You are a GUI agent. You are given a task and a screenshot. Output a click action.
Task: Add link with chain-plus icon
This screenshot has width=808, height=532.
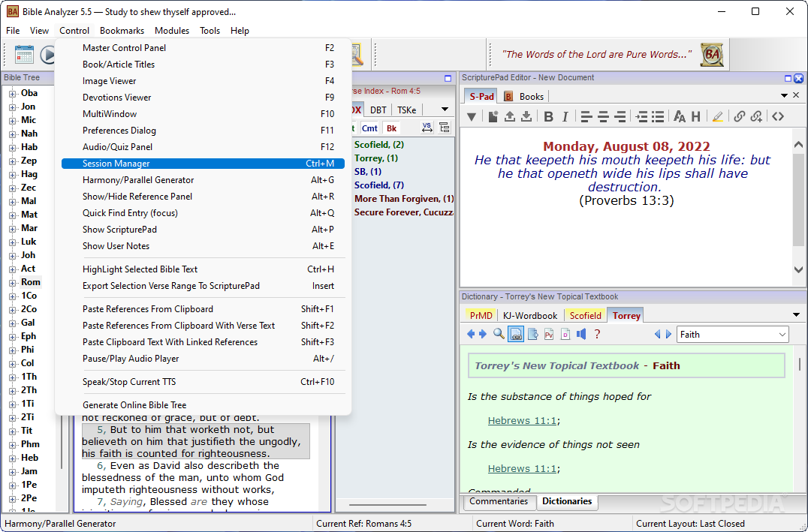[x=756, y=116]
